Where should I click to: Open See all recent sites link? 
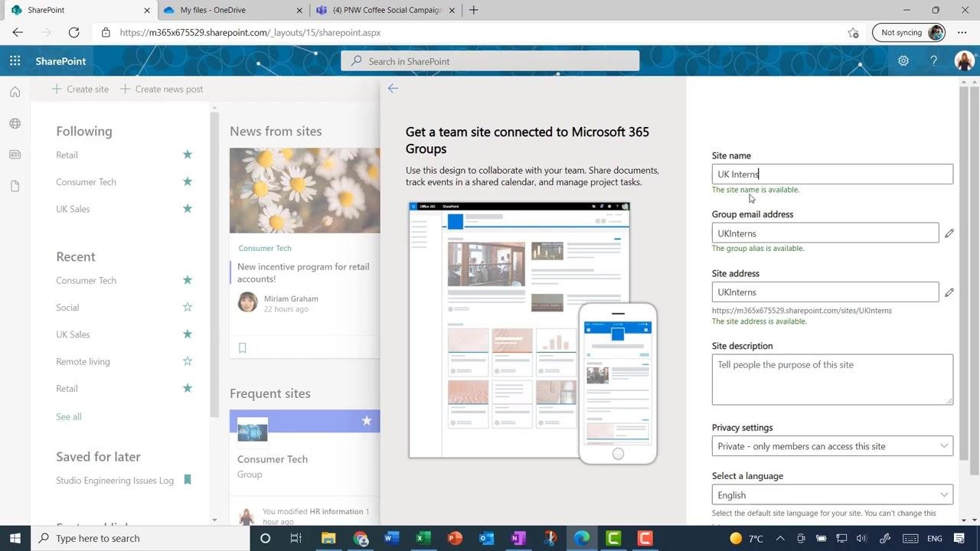[69, 416]
